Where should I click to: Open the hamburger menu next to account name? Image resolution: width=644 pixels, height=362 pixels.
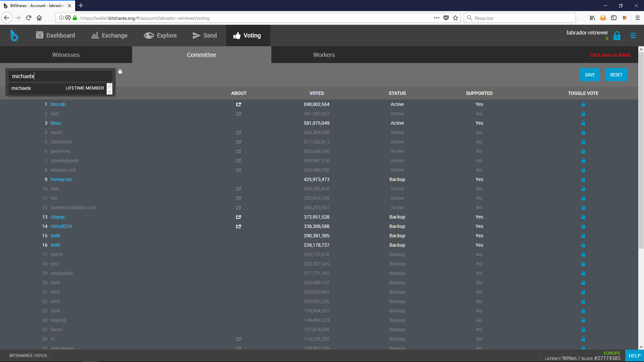click(633, 36)
